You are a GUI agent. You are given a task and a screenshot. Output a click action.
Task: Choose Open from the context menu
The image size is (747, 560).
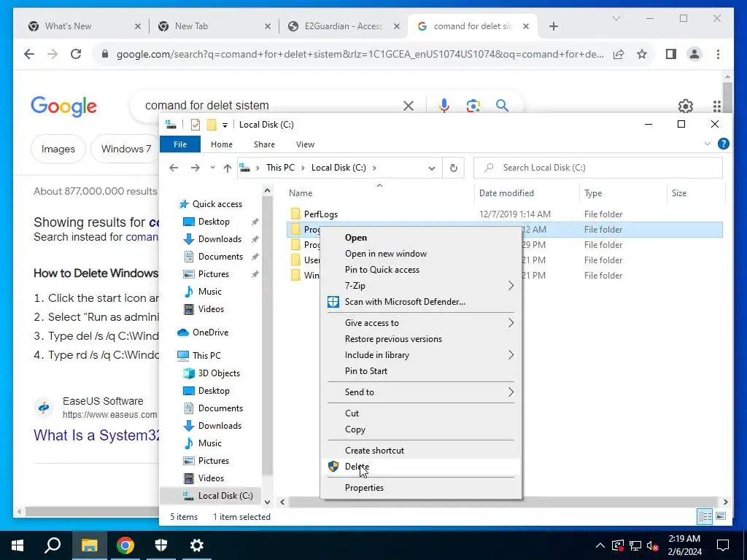point(355,238)
